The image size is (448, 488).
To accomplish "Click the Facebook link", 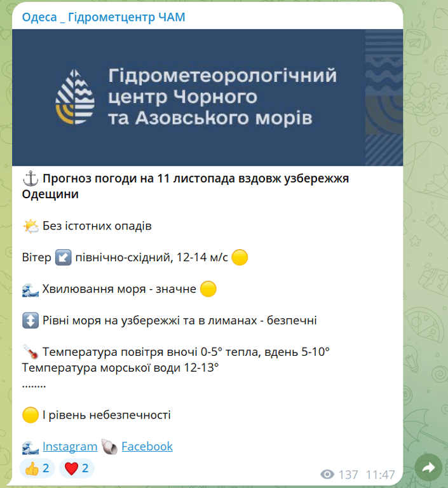I will pos(147,446).
